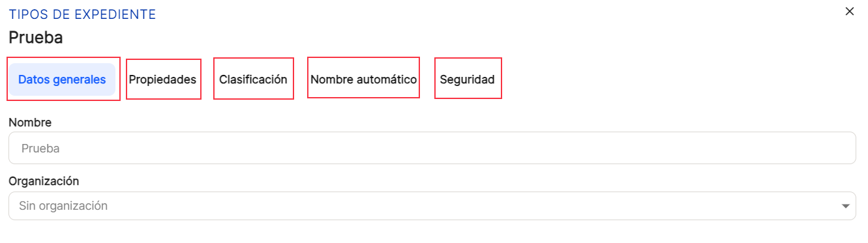868x243 pixels.
Task: Click the Nombre field label
Action: 30,122
